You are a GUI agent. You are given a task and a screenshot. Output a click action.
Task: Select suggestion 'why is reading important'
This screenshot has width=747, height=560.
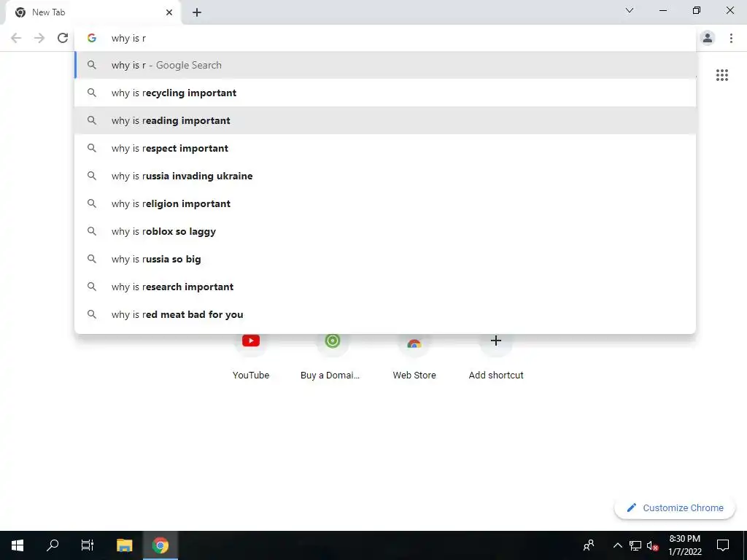[385, 120]
